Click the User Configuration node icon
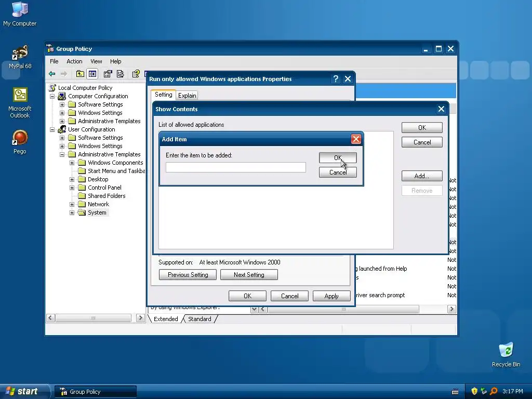532x399 pixels. pyautogui.click(x=62, y=129)
